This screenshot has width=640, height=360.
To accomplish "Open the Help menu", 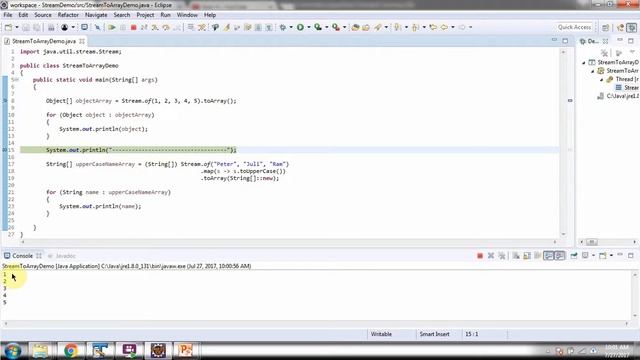I will [x=210, y=15].
